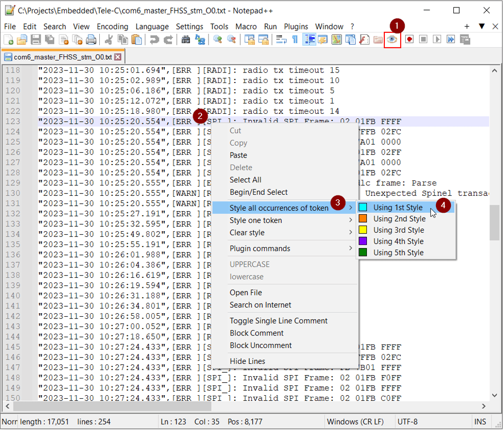This screenshot has width=504, height=430.
Task: Open the Search menu
Action: tap(55, 26)
